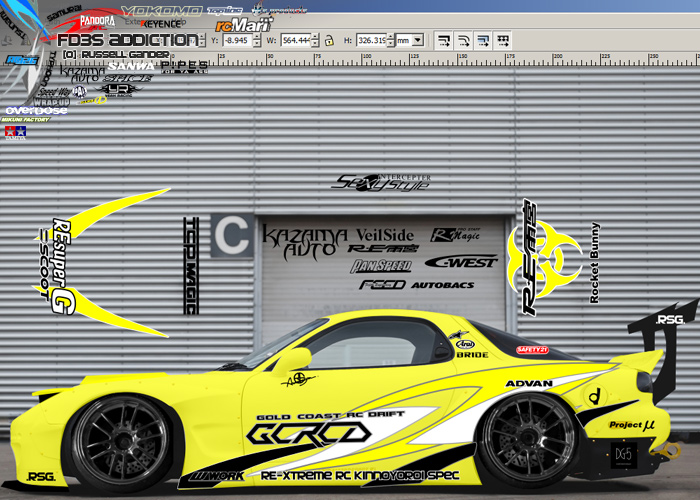Increase Y value with stepper up arrow
700x500 pixels.
[257, 37]
